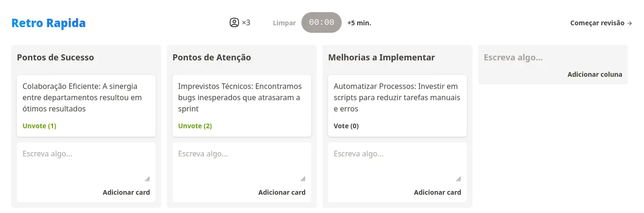Vote on the Automatizar Processos card
The image size is (644, 213).
(346, 126)
